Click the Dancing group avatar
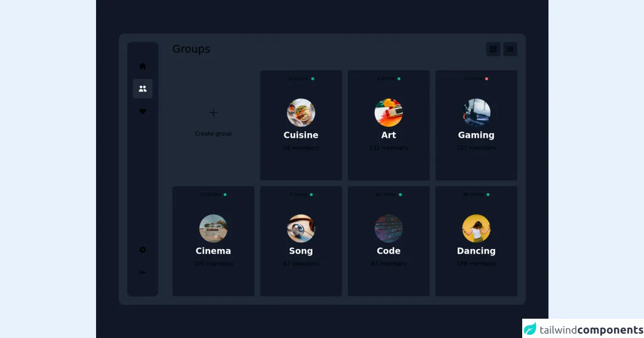644x338 pixels. click(x=476, y=229)
